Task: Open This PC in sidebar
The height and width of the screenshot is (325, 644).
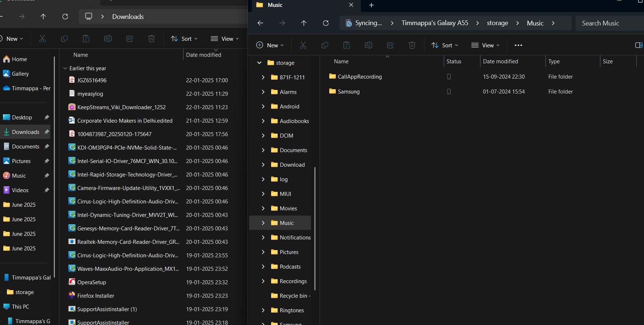Action: (x=16, y=306)
